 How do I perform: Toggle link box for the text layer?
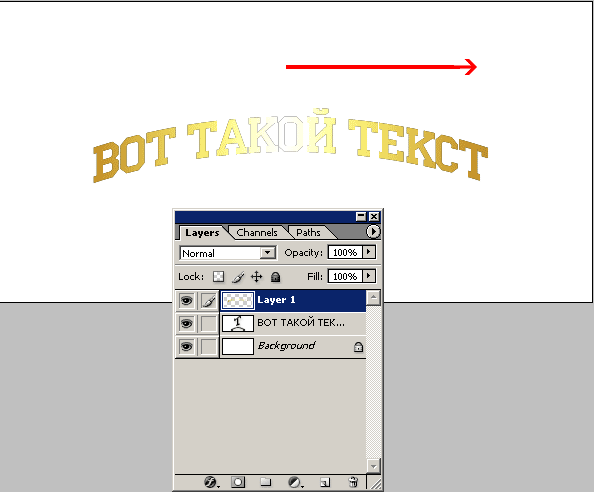208,324
